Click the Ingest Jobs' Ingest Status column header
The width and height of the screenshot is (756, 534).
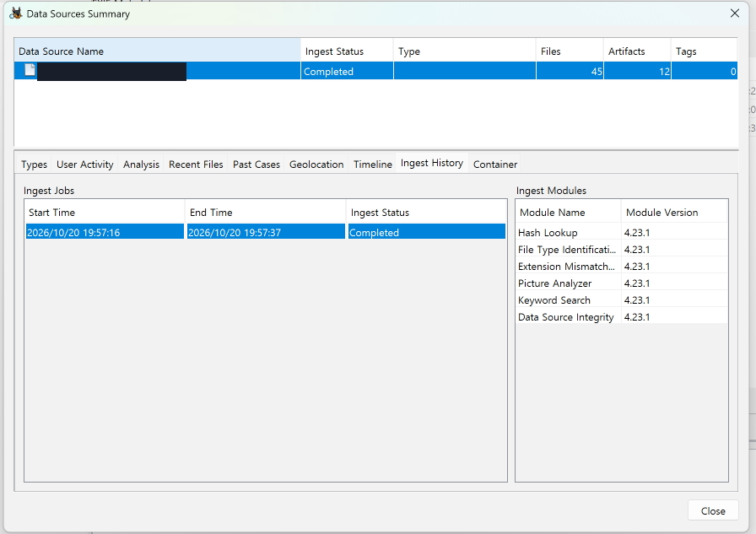click(426, 212)
